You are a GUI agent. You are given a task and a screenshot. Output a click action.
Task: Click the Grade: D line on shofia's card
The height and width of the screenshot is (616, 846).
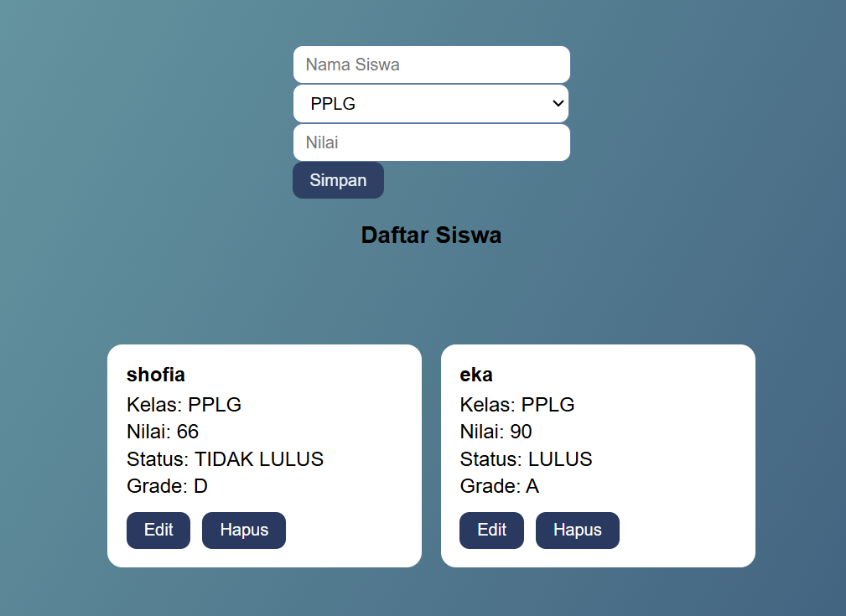coord(167,486)
